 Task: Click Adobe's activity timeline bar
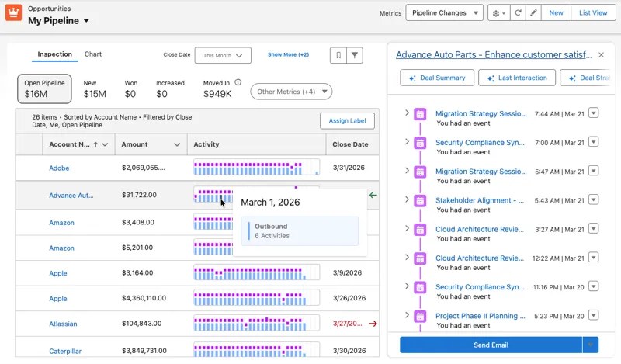(x=256, y=167)
